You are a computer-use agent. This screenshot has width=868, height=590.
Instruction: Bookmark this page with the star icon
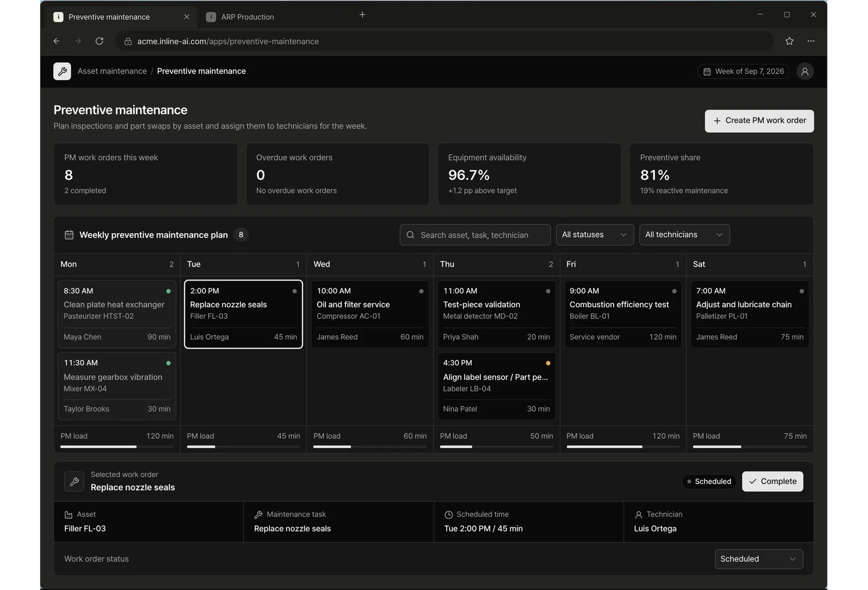(789, 41)
